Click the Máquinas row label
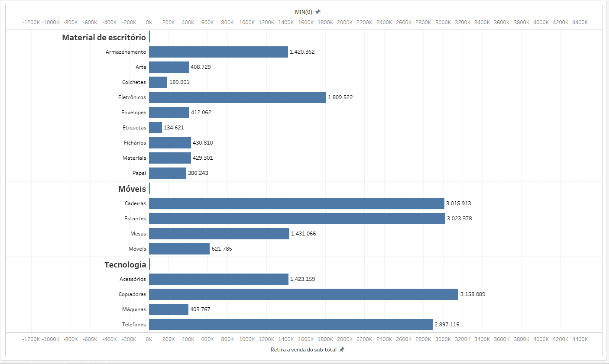The width and height of the screenshot is (609, 364). pos(134,309)
